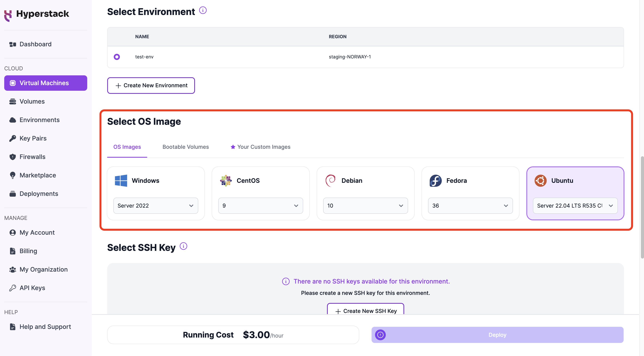Click the Help and Support document icon
The height and width of the screenshot is (356, 644).
pos(12,327)
